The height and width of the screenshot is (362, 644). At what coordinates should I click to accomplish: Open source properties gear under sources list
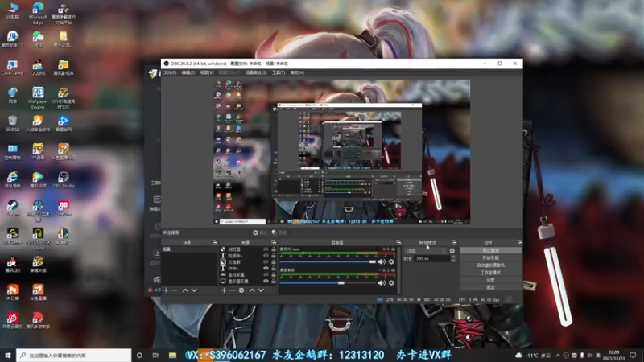point(242,290)
